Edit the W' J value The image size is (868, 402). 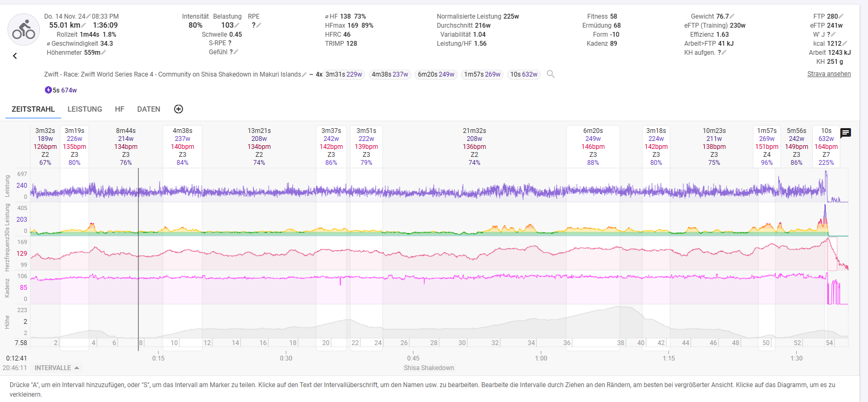click(834, 35)
